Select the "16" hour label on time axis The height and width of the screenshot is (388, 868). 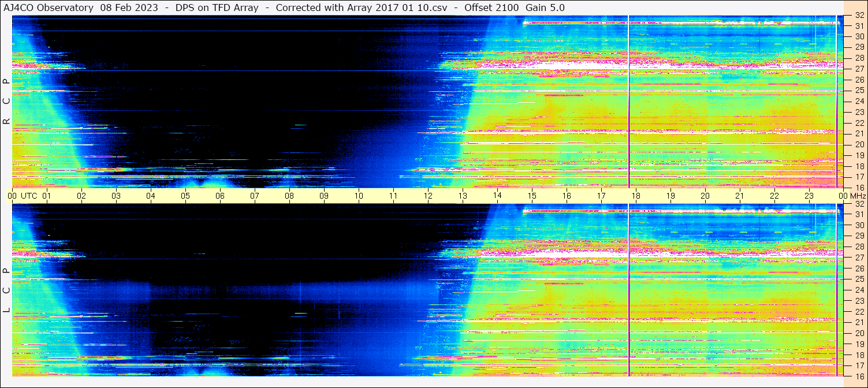click(567, 196)
